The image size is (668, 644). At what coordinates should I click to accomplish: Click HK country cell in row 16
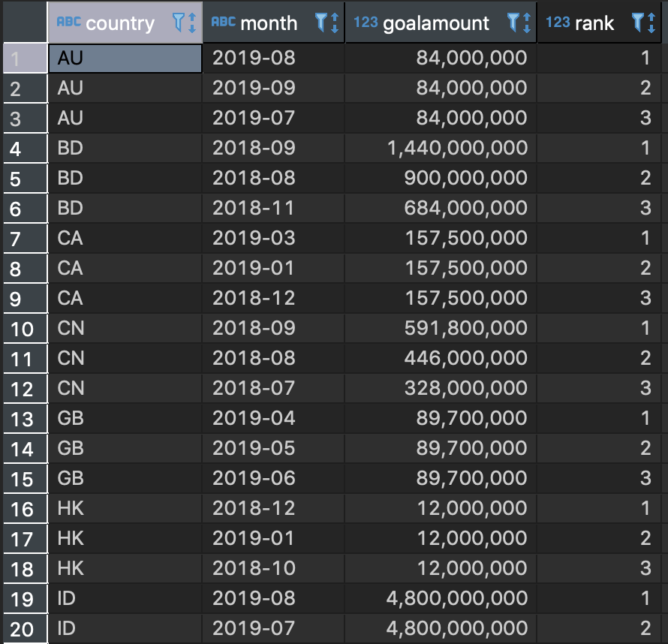(x=125, y=509)
